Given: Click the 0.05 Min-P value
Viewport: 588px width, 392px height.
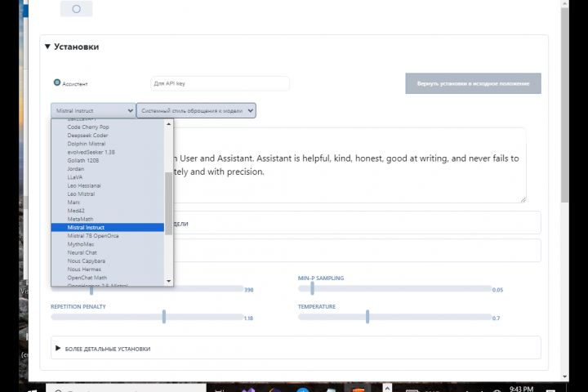Looking at the screenshot, I should click(497, 290).
